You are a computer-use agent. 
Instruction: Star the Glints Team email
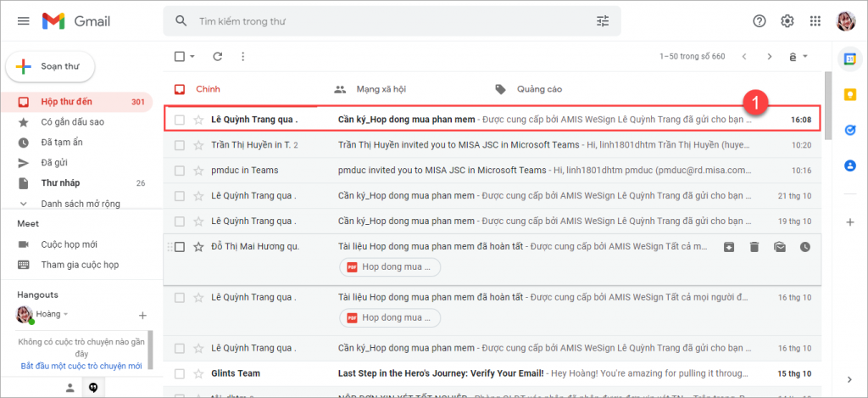coord(198,373)
